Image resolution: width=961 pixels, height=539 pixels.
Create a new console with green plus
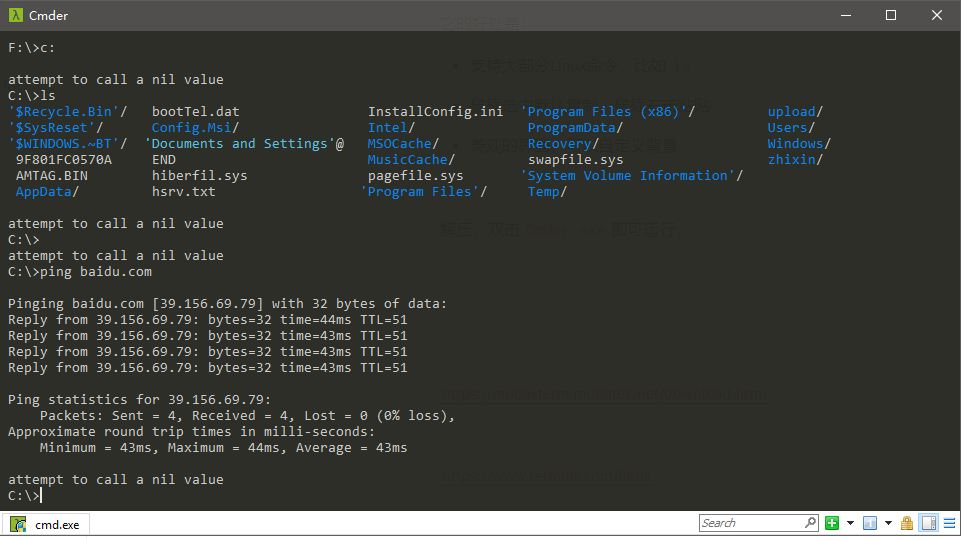(832, 523)
